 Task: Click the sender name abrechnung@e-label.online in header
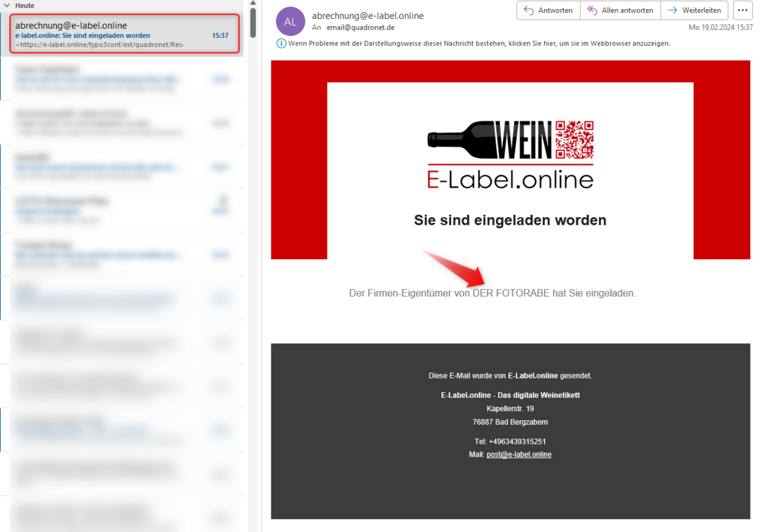368,16
